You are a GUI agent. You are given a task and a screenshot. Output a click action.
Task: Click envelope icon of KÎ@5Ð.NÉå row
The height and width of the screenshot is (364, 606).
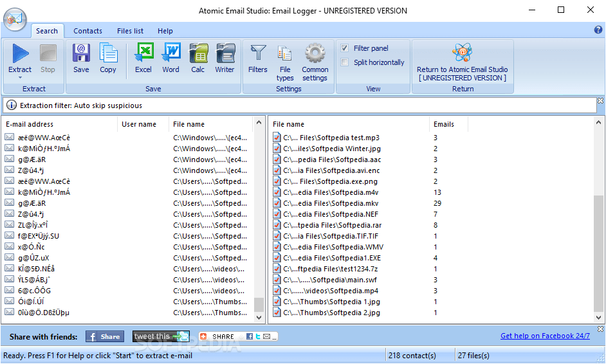(x=9, y=268)
